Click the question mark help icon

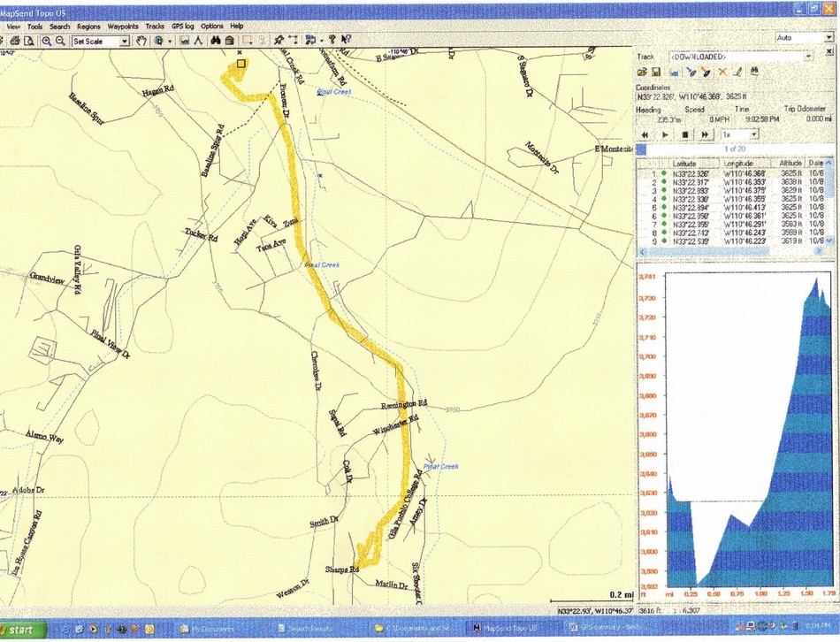coord(332,40)
